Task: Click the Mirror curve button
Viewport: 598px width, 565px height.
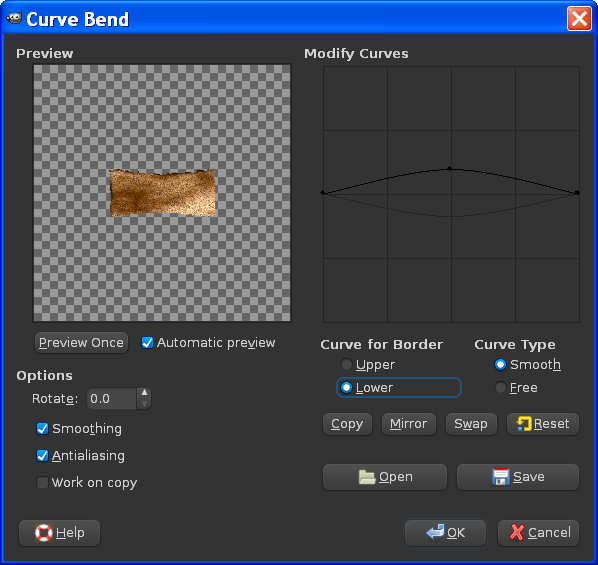Action: point(408,424)
